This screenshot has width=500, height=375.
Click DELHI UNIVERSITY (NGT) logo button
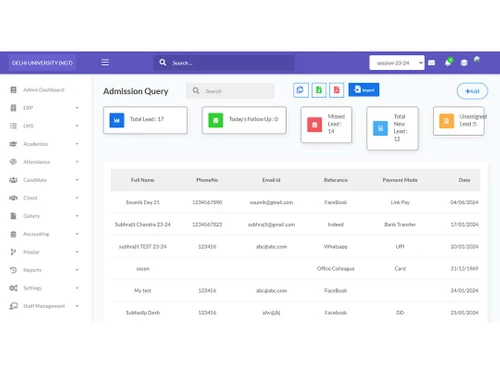point(42,63)
